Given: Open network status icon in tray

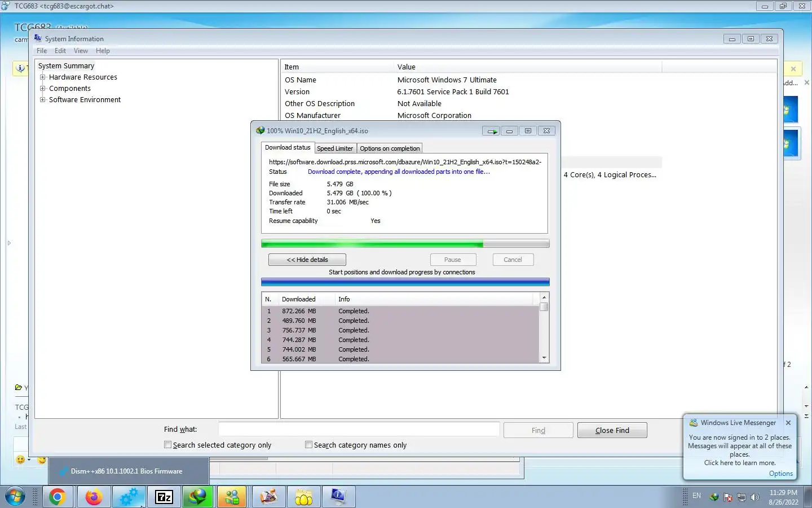Looking at the screenshot, I should coord(742,497).
